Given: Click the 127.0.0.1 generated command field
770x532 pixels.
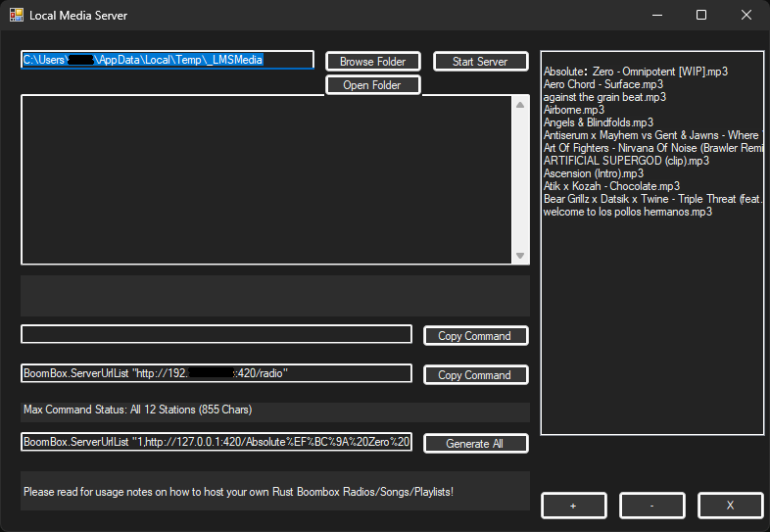Looking at the screenshot, I should point(217,442).
